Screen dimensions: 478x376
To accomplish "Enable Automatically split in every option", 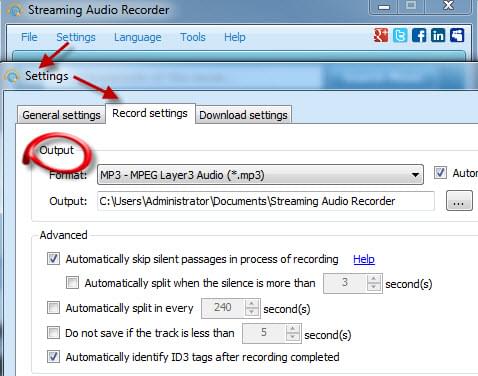I will [53, 308].
